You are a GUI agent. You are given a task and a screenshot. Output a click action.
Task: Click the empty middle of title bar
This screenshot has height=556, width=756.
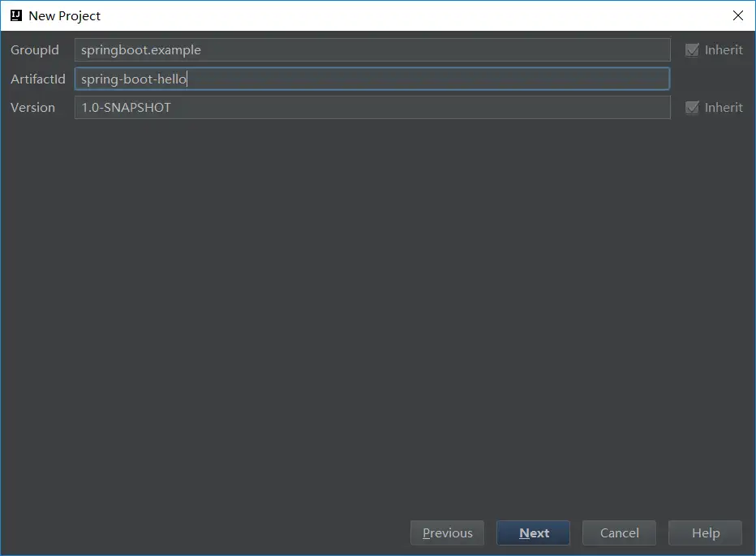[x=406, y=15]
